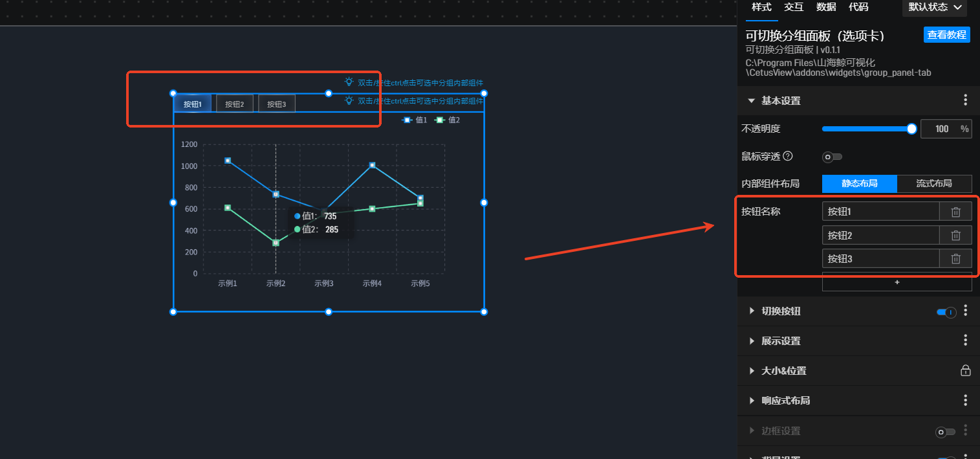Click the 鼠标穿透 help question icon
Screen dimensions: 980x459
[787, 156]
